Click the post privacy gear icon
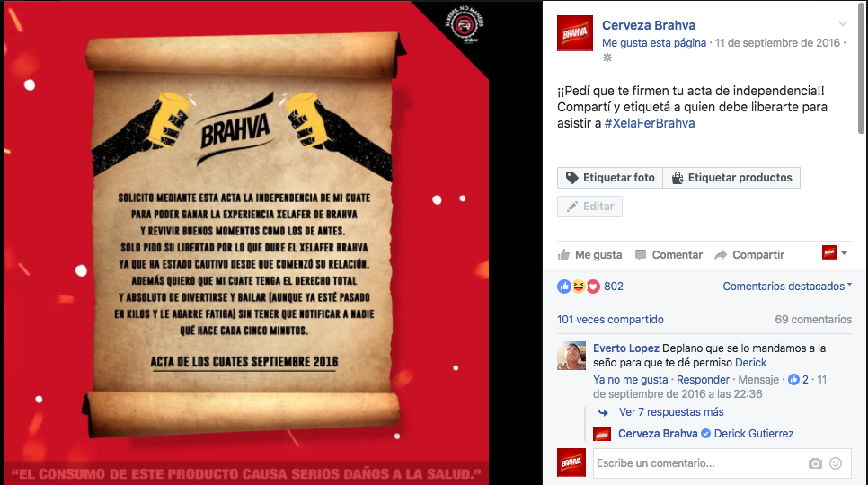Screen dimensions: 868x485 pos(607,57)
